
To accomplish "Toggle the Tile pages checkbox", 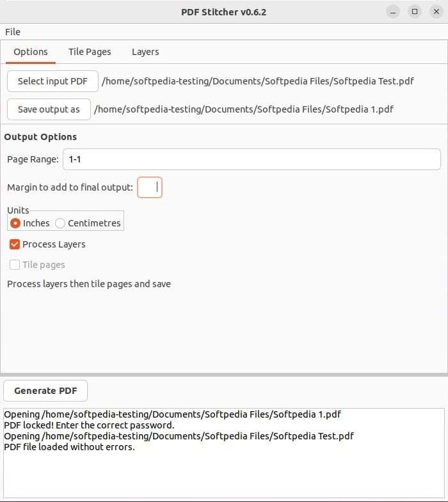I will pos(15,265).
